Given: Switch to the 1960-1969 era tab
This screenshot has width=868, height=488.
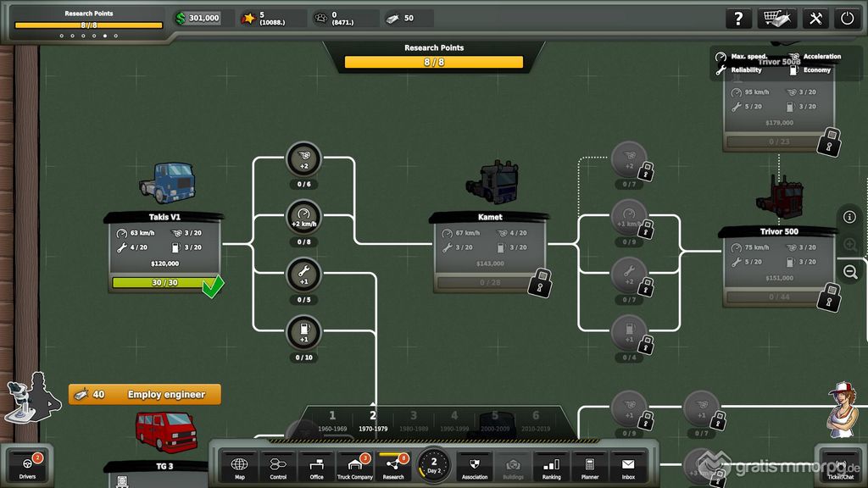Looking at the screenshot, I should click(x=332, y=420).
